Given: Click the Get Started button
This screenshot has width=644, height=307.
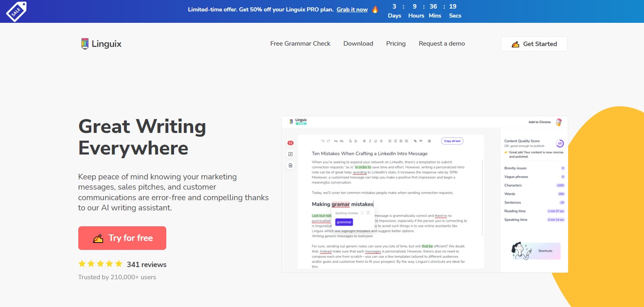Looking at the screenshot, I should click(534, 44).
